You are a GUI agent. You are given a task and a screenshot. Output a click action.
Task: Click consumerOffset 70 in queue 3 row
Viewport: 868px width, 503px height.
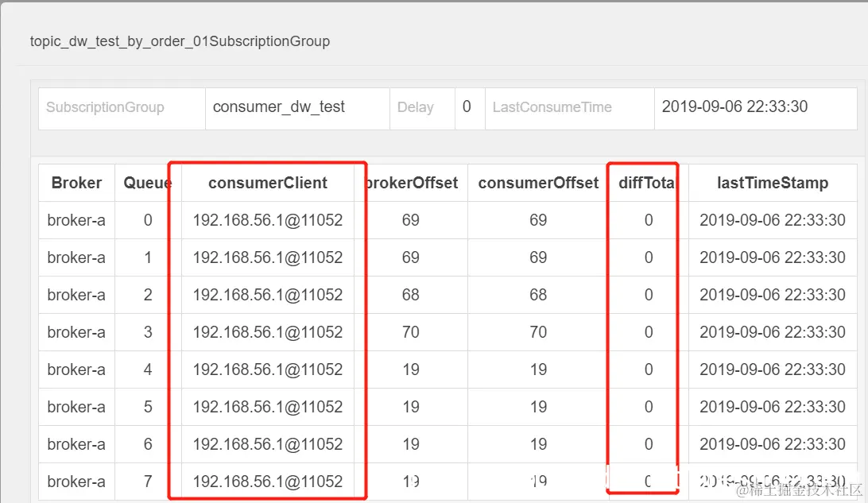(538, 332)
